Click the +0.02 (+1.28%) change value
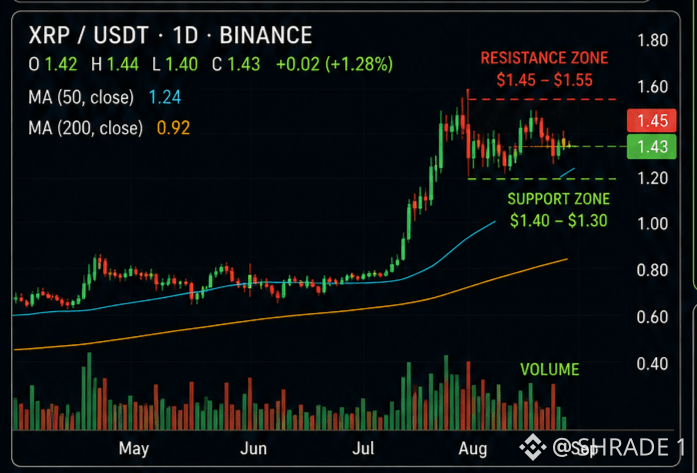 pos(334,65)
